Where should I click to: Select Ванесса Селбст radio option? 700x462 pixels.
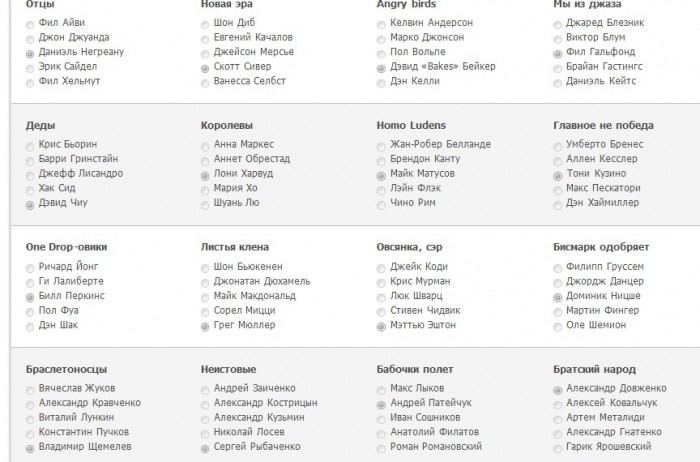pos(205,82)
